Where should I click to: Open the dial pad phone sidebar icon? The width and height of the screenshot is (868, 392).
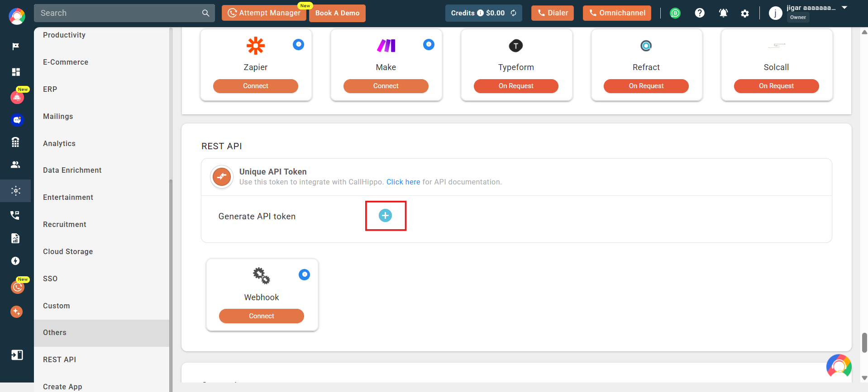pos(15,142)
